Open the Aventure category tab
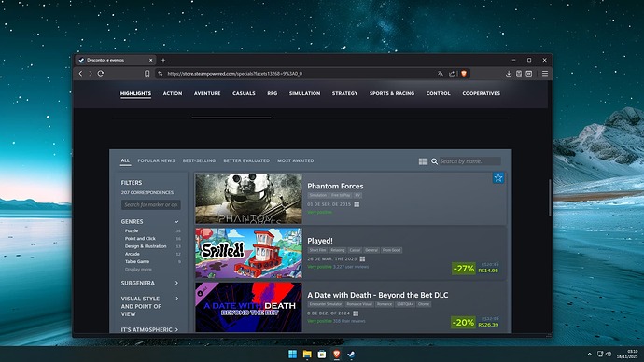Image resolution: width=644 pixels, height=362 pixels. (207, 93)
